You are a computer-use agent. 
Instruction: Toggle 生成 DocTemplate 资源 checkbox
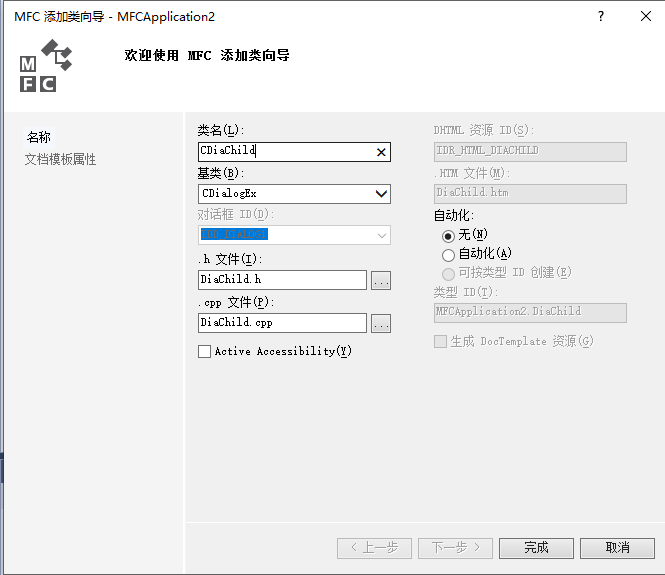pos(440,341)
